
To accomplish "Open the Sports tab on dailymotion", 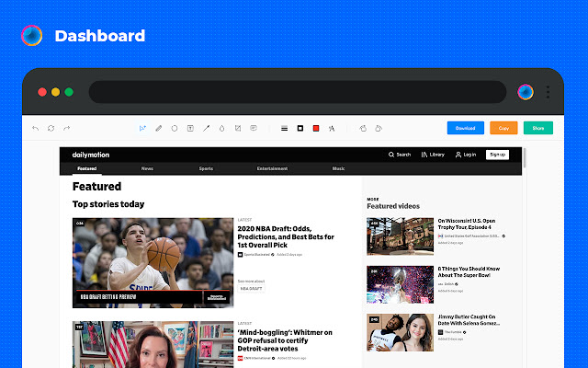I will [206, 168].
